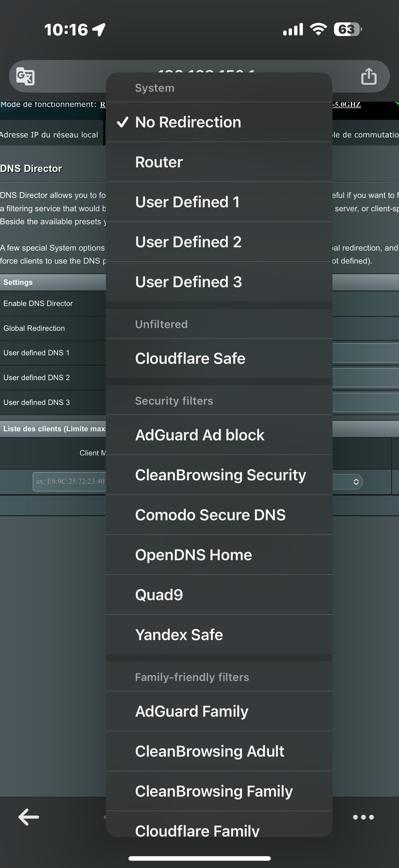Pick CleanBrowsing Family filter
Screen dimensions: 399x868
point(219,791)
